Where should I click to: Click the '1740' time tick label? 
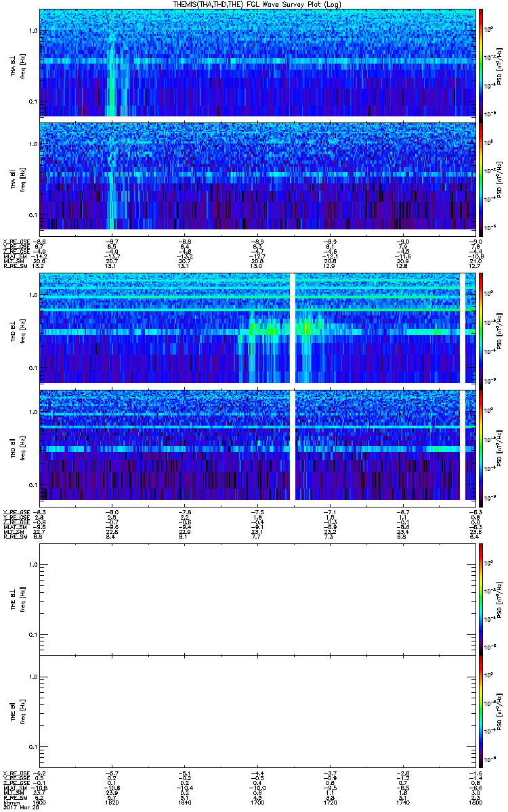tap(404, 803)
